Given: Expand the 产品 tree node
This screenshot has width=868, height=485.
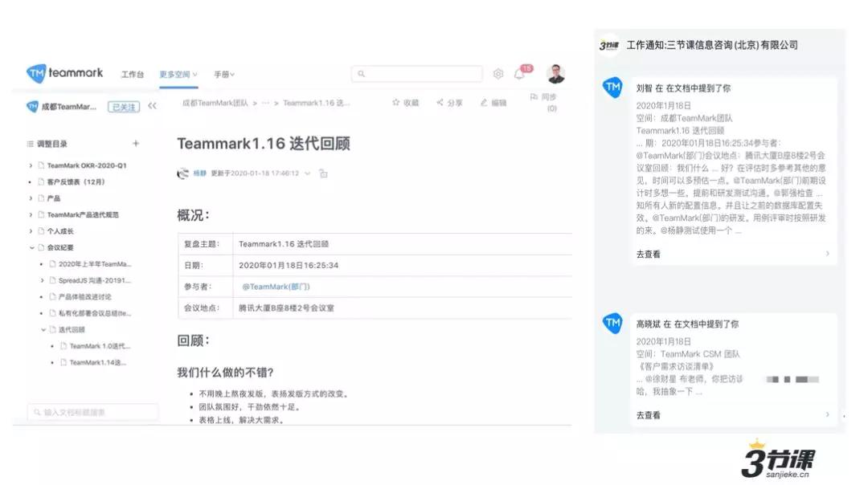Looking at the screenshot, I should coord(31,198).
